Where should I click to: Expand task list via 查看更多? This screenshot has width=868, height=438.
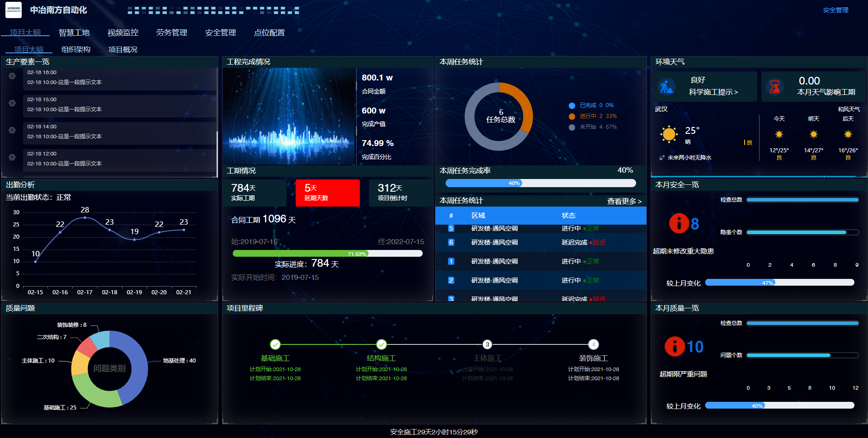(x=624, y=201)
